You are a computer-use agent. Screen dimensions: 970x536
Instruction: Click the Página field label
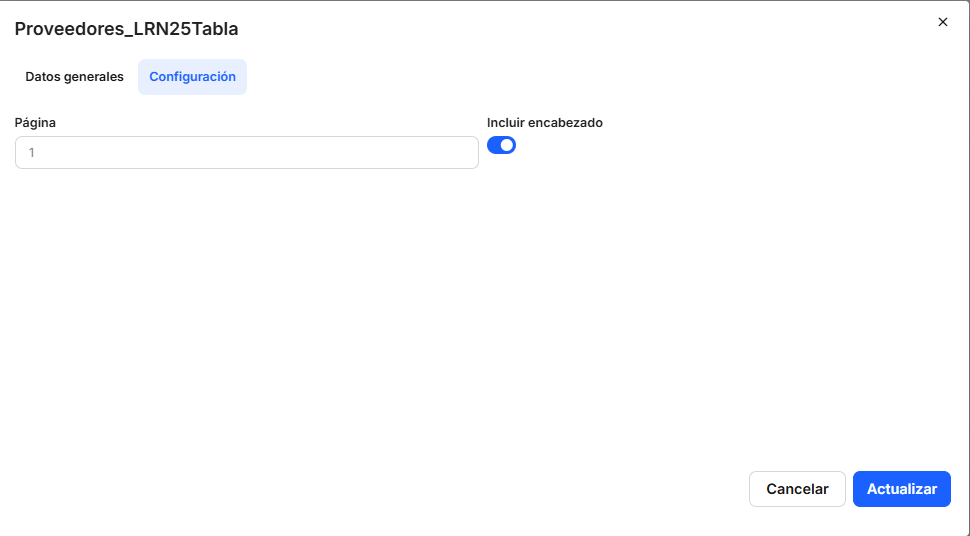pos(35,123)
